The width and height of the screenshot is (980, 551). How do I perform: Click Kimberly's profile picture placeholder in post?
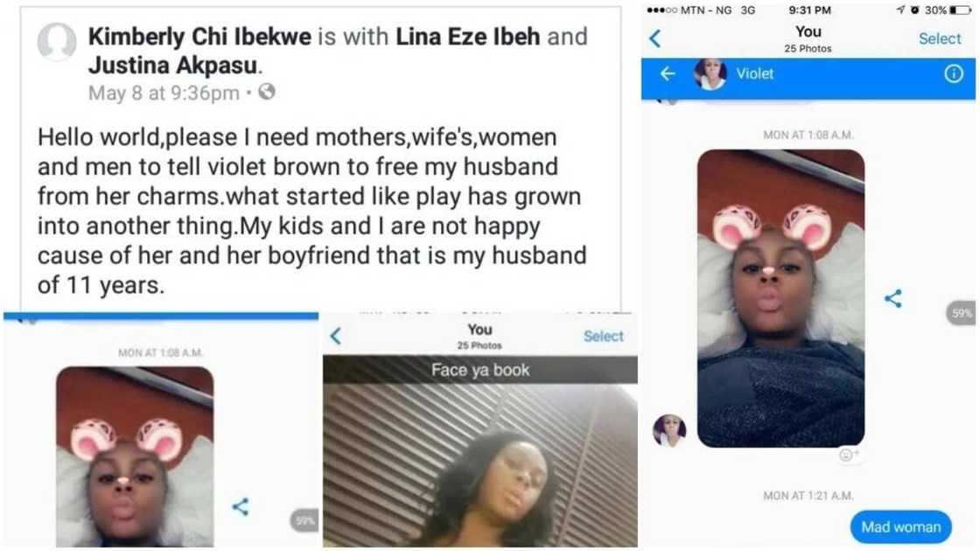57,41
